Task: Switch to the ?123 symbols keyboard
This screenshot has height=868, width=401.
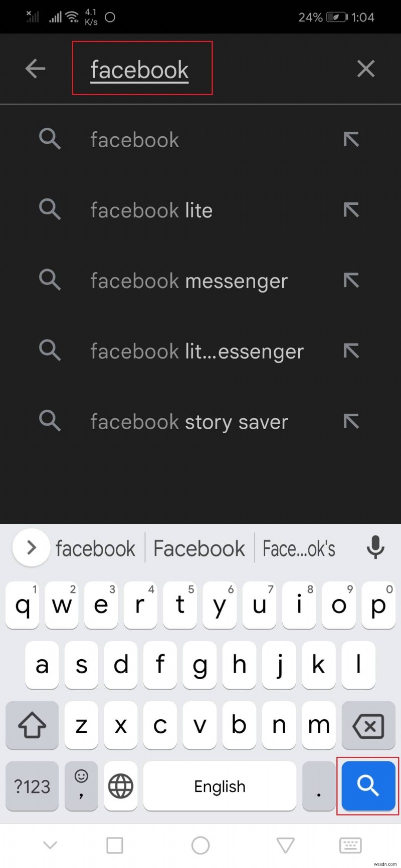Action: click(x=32, y=786)
